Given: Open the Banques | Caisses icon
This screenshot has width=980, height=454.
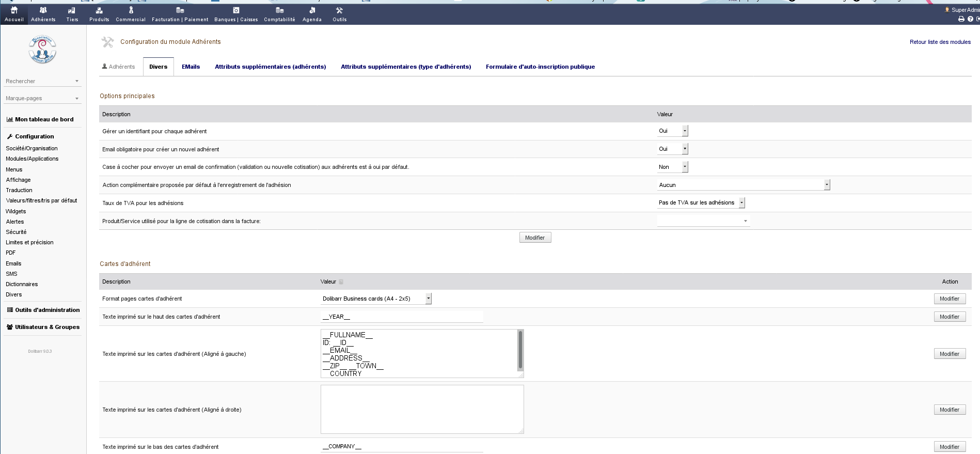Looking at the screenshot, I should point(236,10).
